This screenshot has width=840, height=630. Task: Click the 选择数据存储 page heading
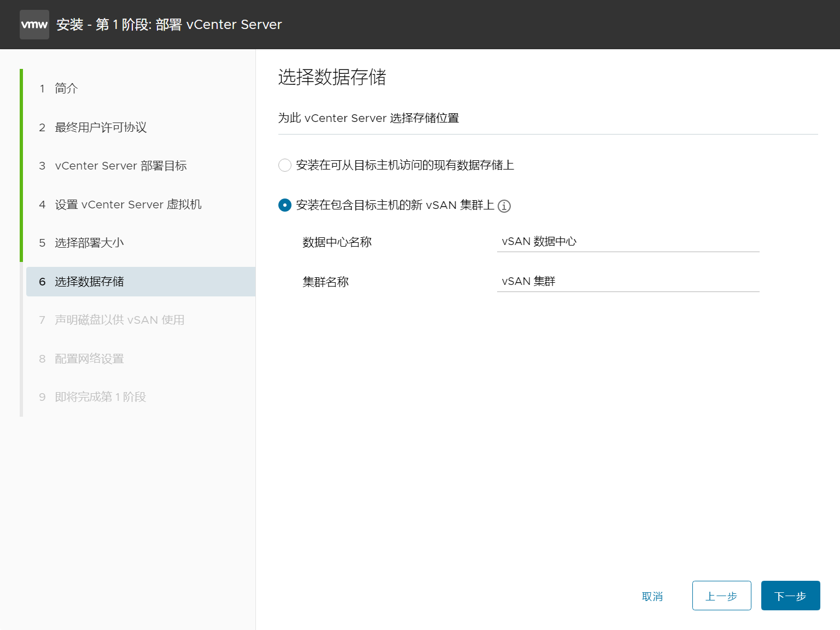point(332,77)
